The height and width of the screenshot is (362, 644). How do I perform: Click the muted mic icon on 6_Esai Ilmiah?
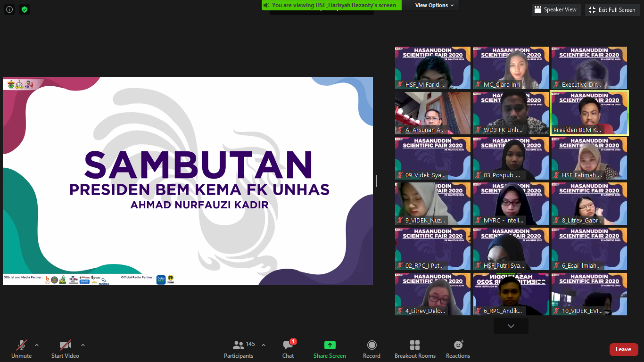(x=557, y=266)
